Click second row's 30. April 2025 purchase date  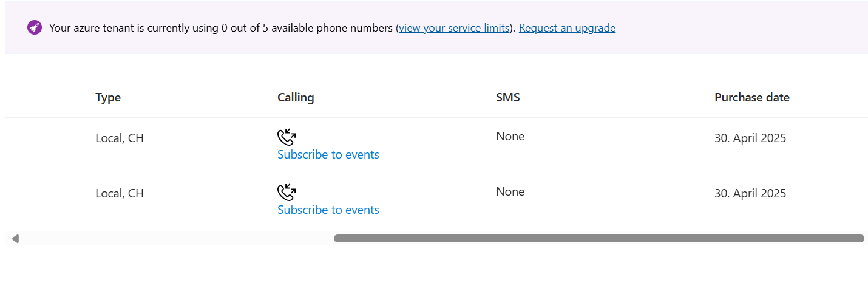click(x=750, y=194)
